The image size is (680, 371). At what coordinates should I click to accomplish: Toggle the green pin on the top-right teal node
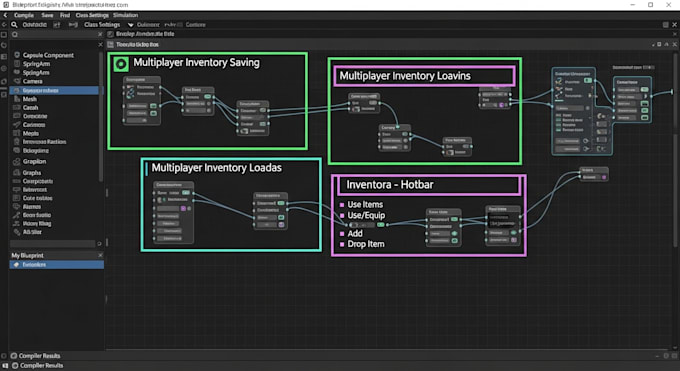click(588, 81)
